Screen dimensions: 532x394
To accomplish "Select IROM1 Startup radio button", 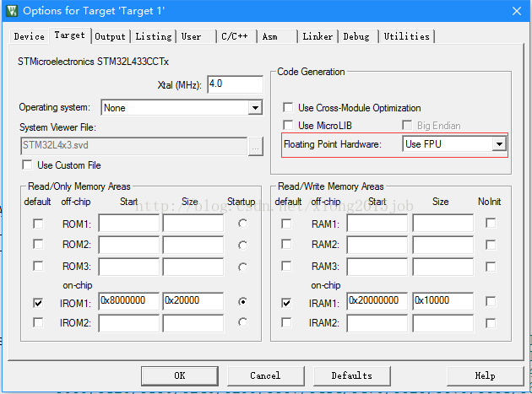I will [242, 301].
